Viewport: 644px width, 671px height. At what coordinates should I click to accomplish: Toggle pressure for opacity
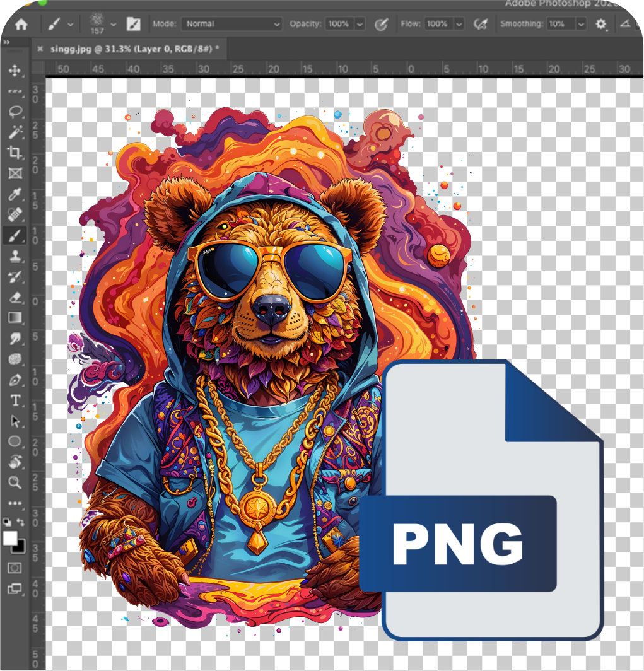coord(381,24)
